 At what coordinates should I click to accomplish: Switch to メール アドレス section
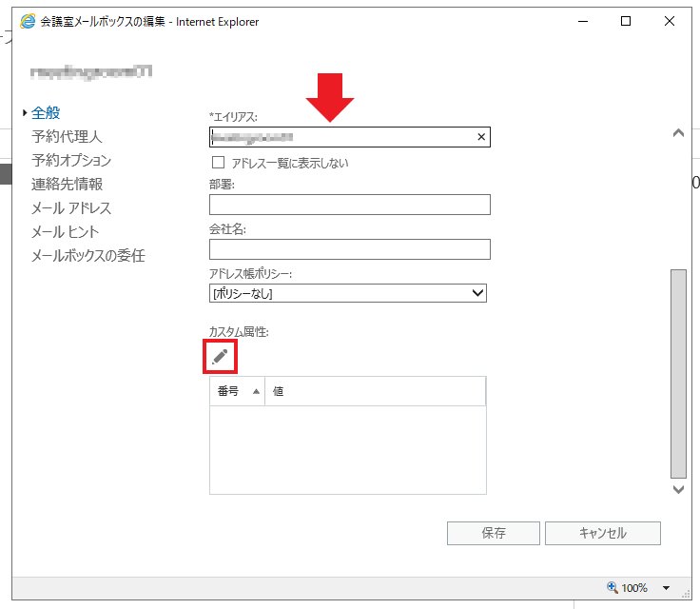point(71,208)
